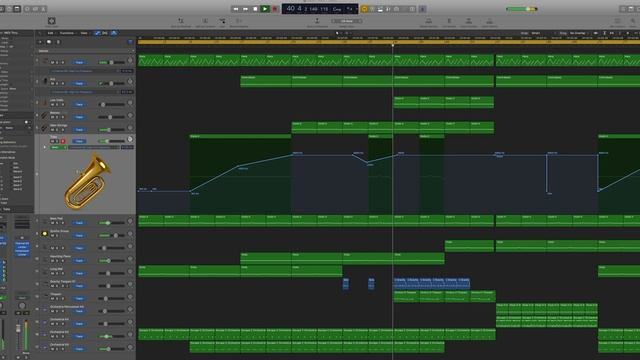Open the Tuba track automation mode popup
The height and width of the screenshot is (360, 640).
(79, 141)
